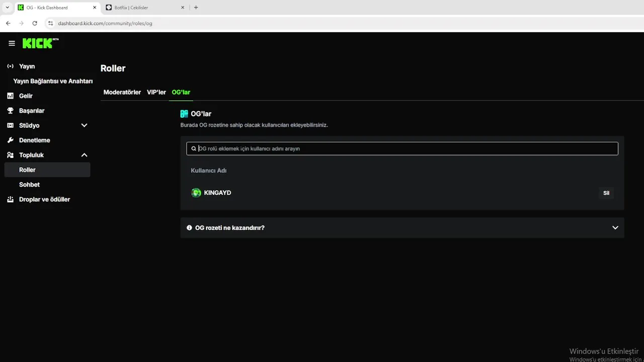Image resolution: width=644 pixels, height=362 pixels.
Task: Expand OG rozeti ne kazandırır chevron
Action: point(615,228)
